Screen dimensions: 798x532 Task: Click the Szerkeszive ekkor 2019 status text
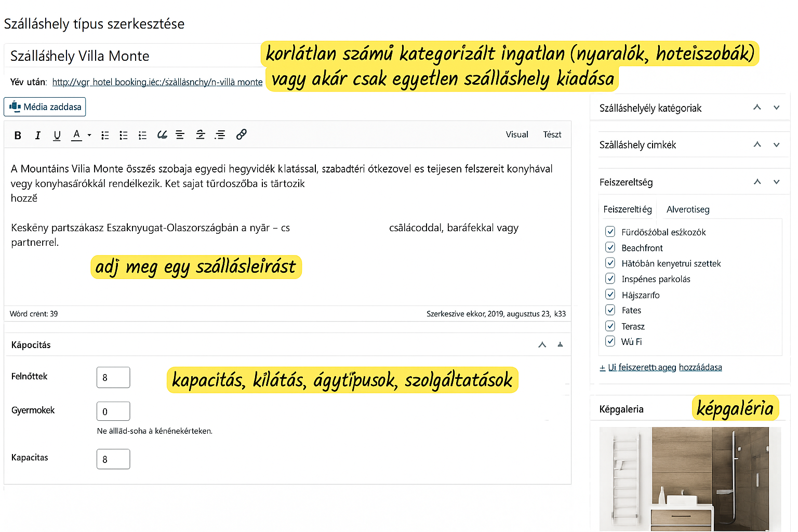496,314
